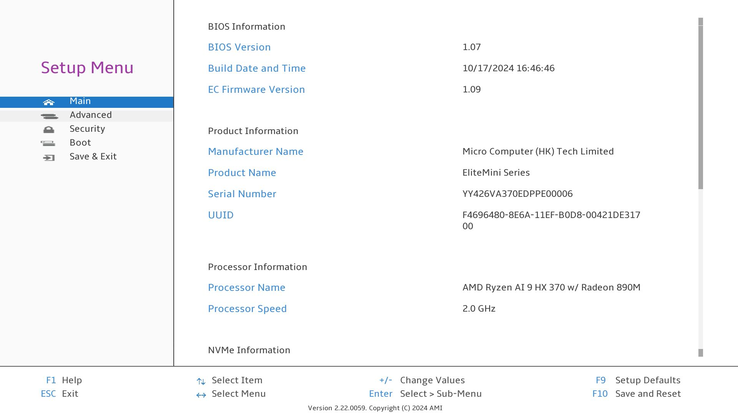
Task: Click the Save & Exit arrow icon
Action: pos(49,158)
